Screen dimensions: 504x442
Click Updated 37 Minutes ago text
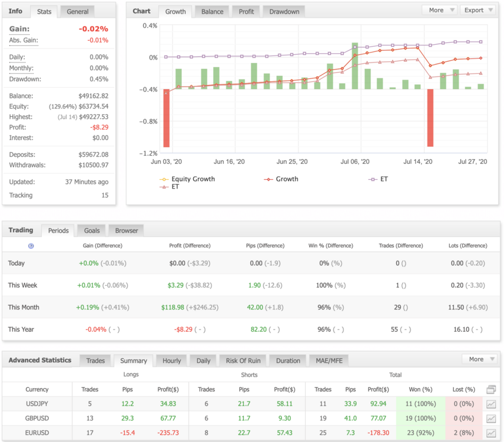[x=87, y=182]
